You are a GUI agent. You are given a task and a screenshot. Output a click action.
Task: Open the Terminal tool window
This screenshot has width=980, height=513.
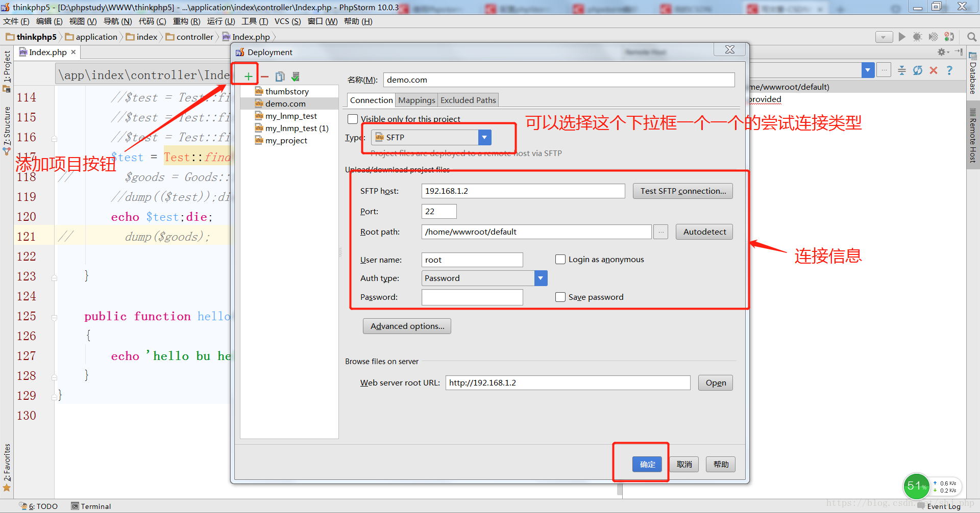(91, 506)
